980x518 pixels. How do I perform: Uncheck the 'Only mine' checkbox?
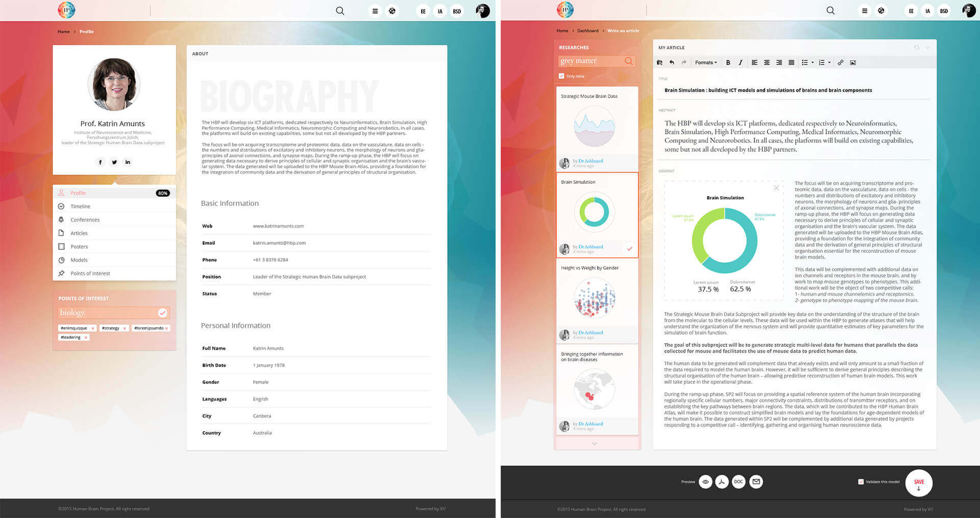click(x=561, y=76)
